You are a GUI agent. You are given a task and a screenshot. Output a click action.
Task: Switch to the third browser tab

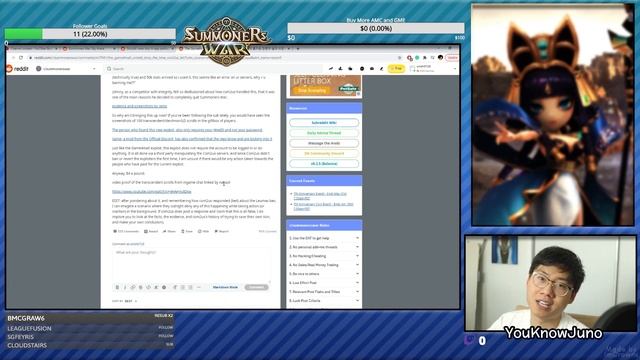click(148, 49)
